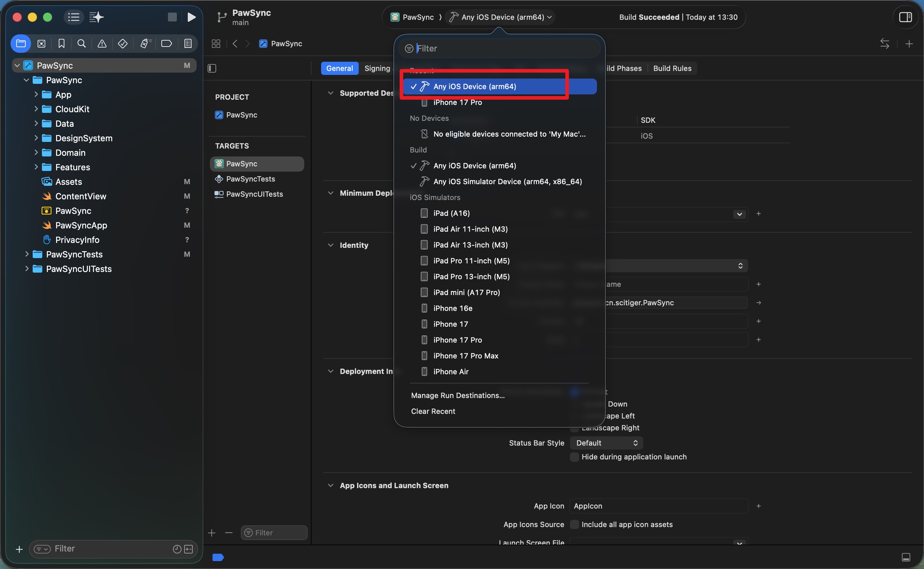Add a new file with navigator plus
The width and height of the screenshot is (924, 569).
click(x=19, y=550)
